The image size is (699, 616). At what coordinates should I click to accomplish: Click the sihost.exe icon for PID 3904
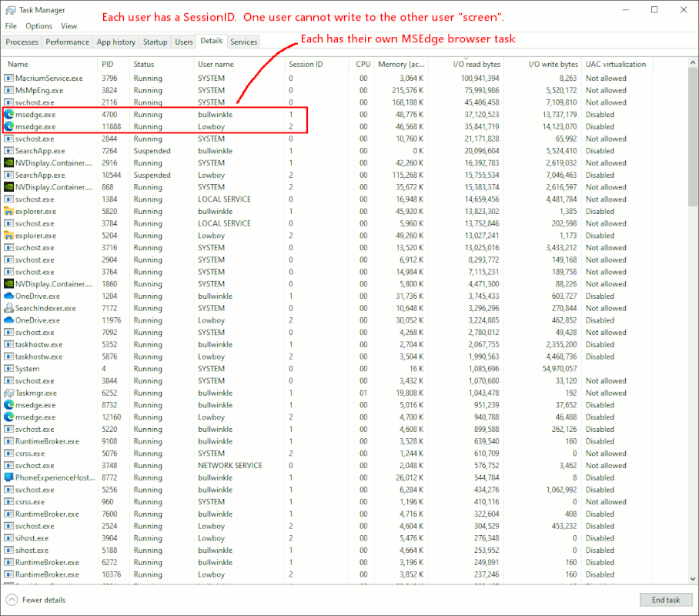tap(8, 538)
